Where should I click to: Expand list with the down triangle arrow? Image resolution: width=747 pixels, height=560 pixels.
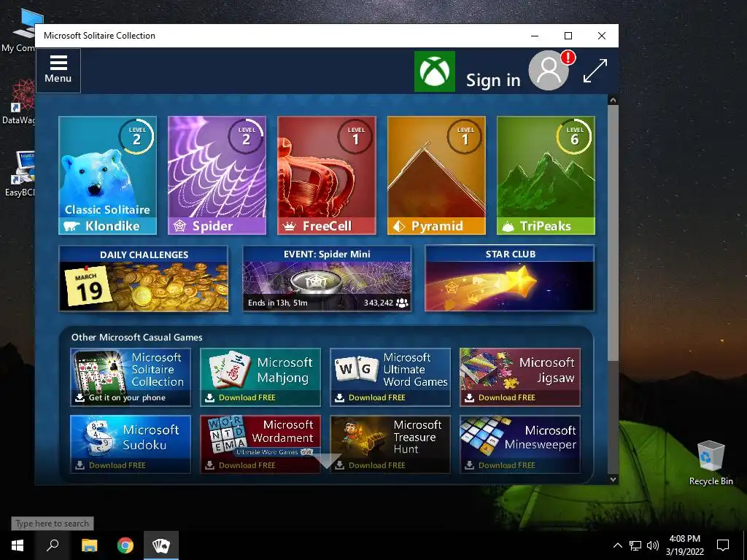[x=327, y=461]
